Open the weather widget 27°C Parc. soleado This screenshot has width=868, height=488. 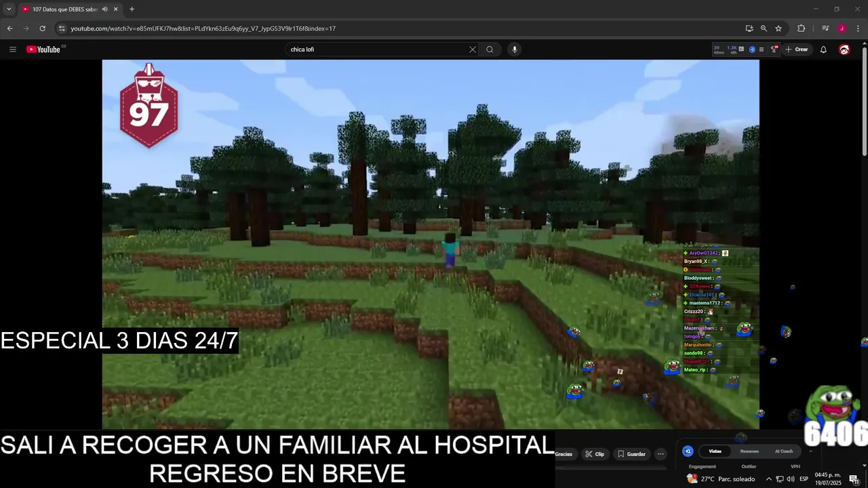[721, 479]
